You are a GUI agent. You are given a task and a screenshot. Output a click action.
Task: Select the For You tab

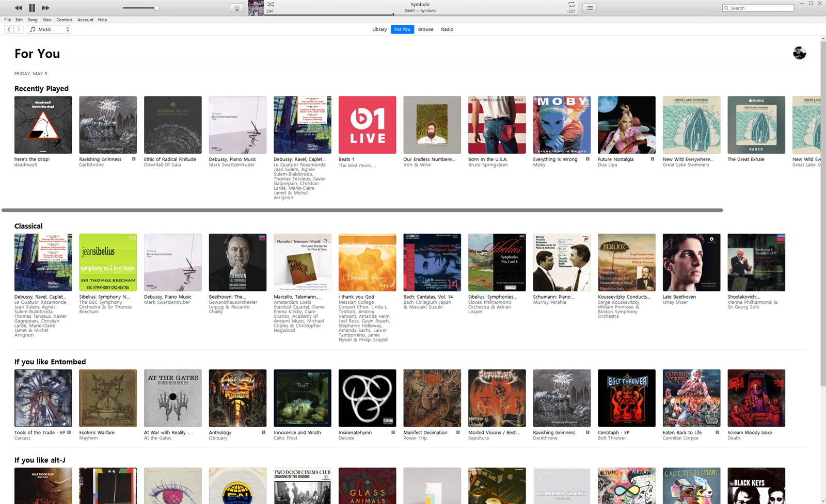[x=402, y=29]
